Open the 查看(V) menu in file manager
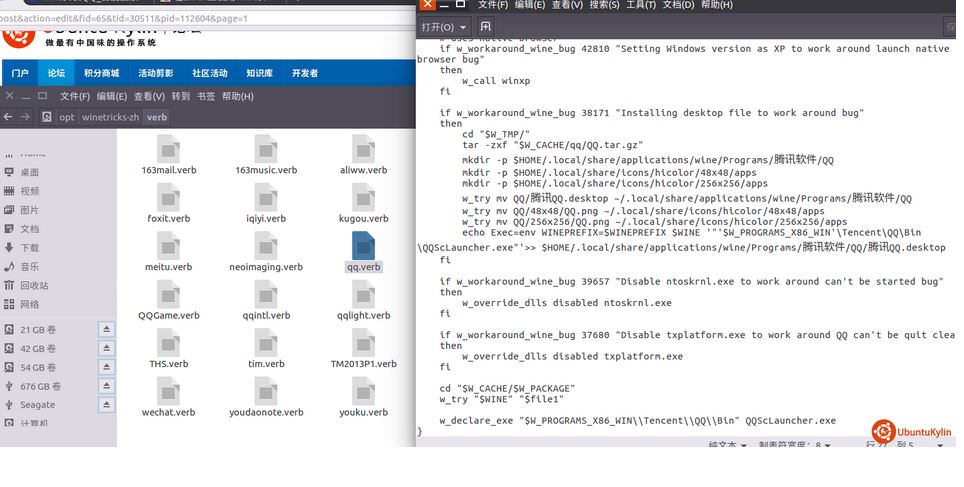 [149, 97]
